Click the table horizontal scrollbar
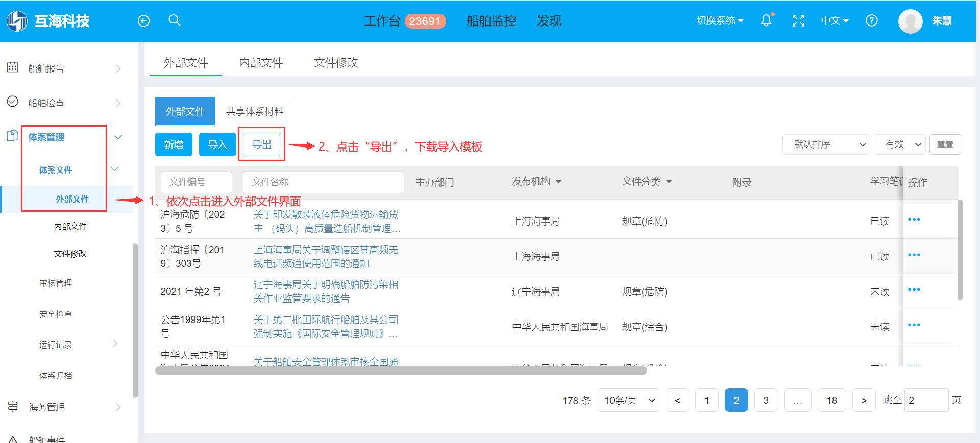The image size is (980, 443). [x=401, y=371]
